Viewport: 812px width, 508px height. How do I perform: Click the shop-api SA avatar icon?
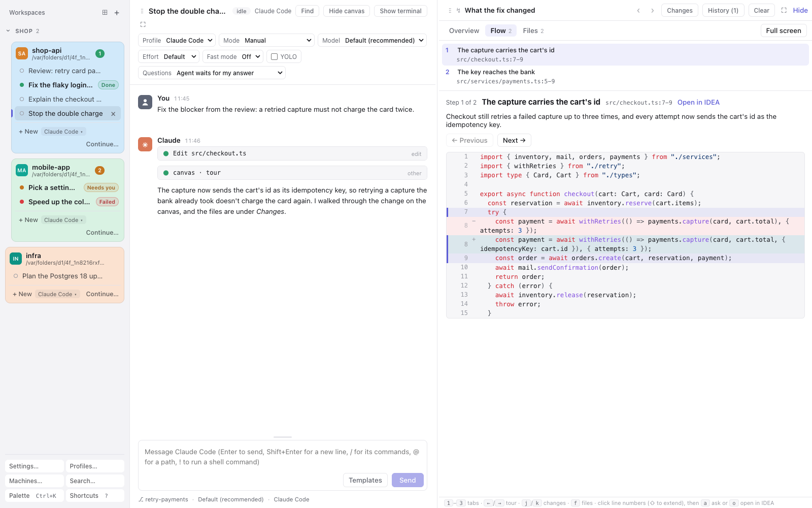pos(22,53)
